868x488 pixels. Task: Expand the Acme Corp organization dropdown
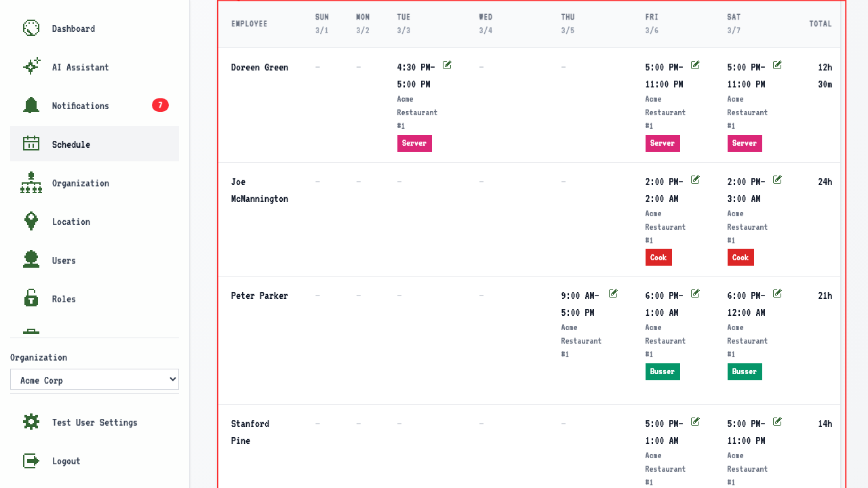[x=94, y=380]
